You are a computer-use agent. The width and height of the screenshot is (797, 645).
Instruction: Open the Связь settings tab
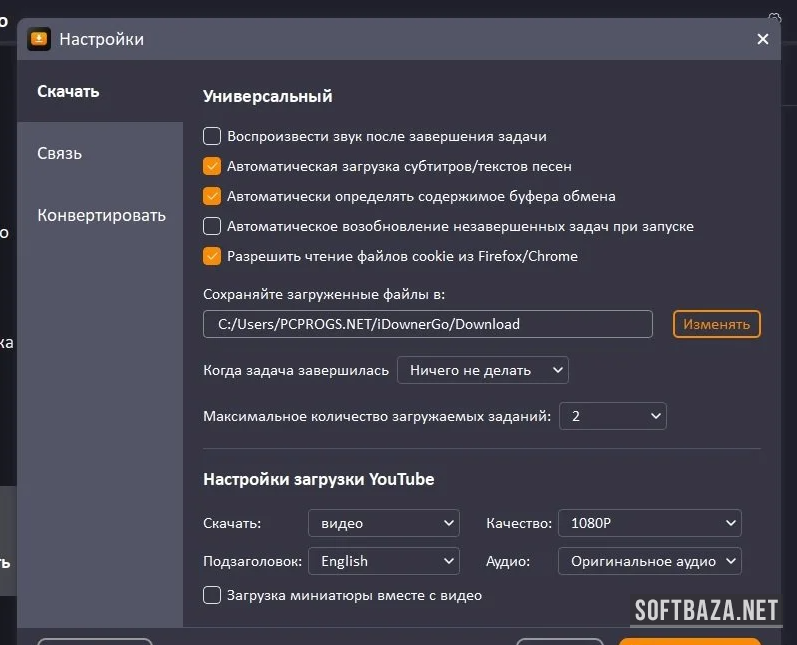pyautogui.click(x=60, y=154)
